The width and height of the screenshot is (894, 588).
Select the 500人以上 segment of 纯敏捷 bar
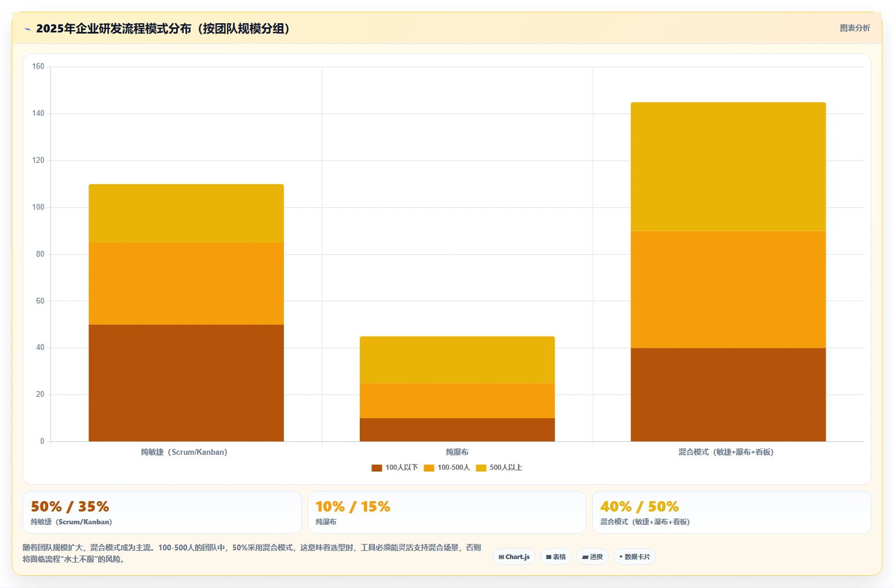(186, 213)
